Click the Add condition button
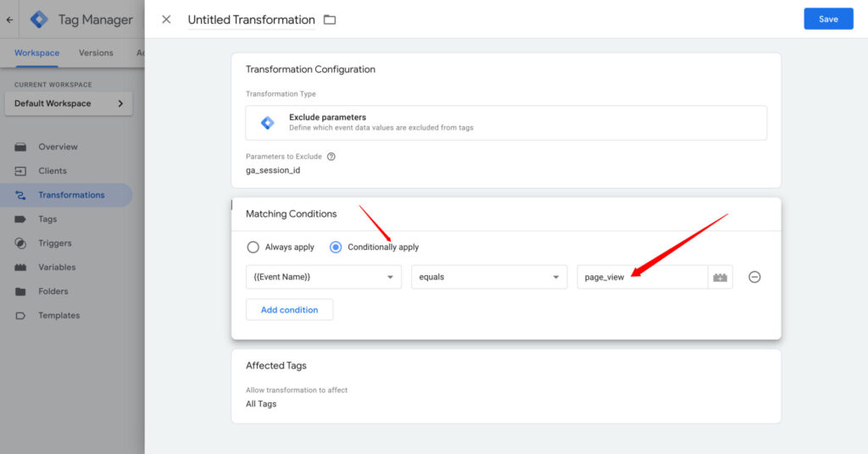Viewport: 868px width, 454px height. point(289,310)
